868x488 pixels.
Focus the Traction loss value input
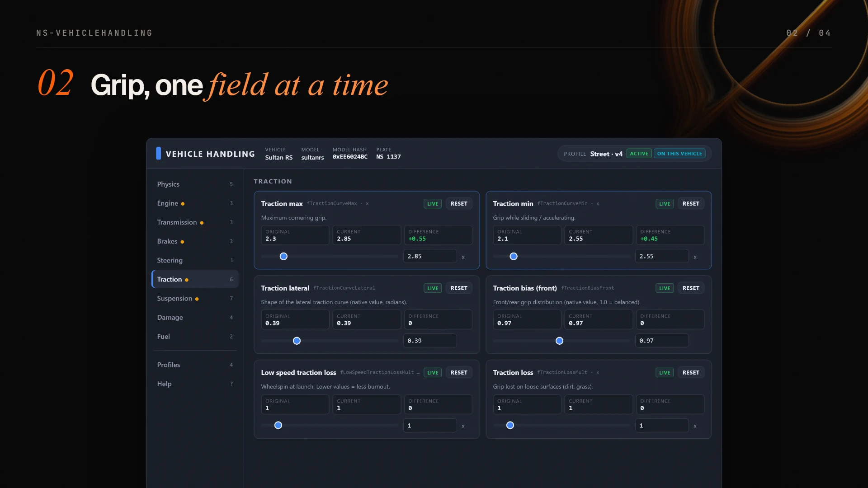(x=662, y=425)
